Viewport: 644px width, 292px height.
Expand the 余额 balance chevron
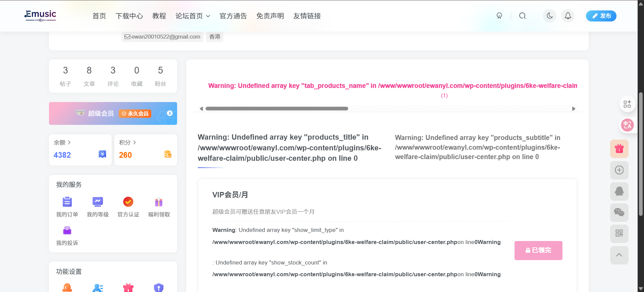coord(69,142)
